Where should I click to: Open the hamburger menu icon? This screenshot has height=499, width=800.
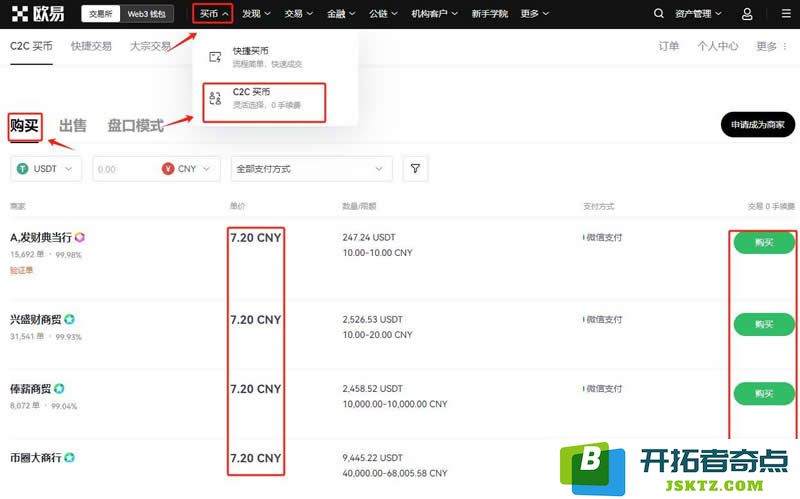(786, 14)
